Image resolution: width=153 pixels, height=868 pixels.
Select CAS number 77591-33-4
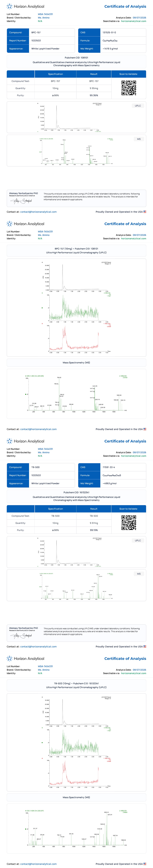[x=109, y=467]
